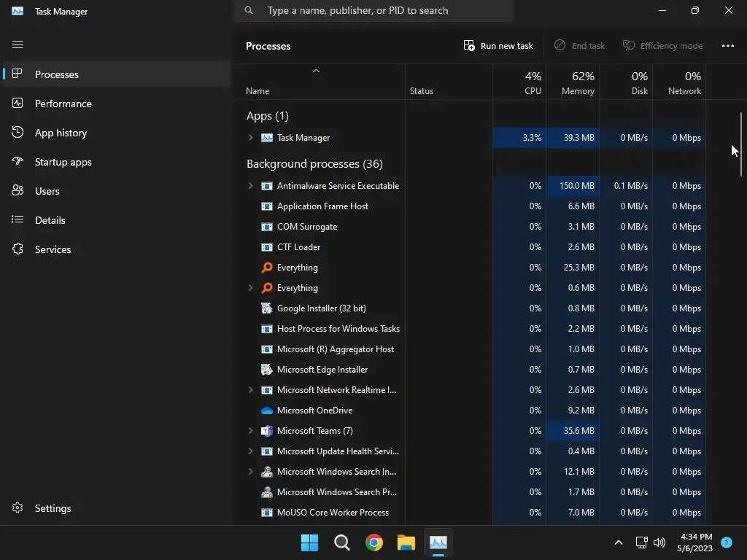Image resolution: width=747 pixels, height=560 pixels.
Task: Open File Explorer from the taskbar
Action: click(x=406, y=542)
